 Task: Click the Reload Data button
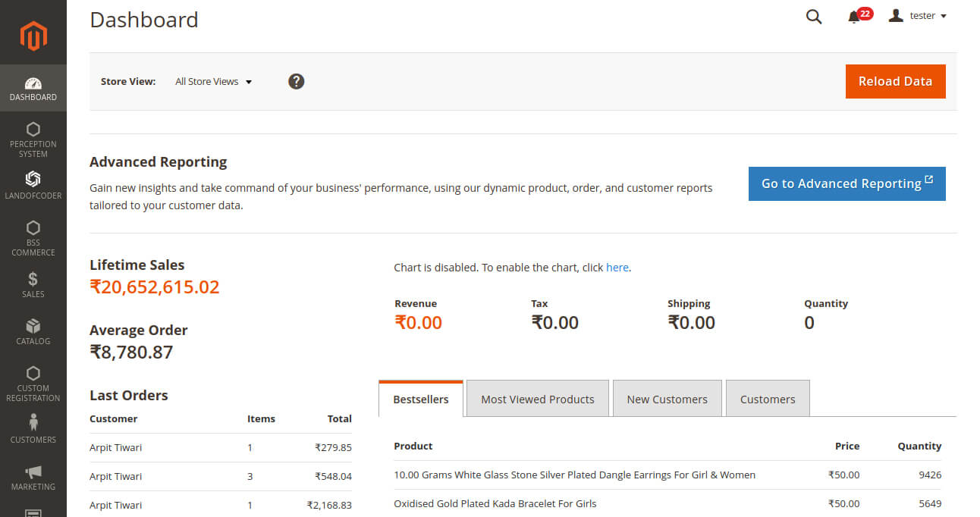click(895, 81)
